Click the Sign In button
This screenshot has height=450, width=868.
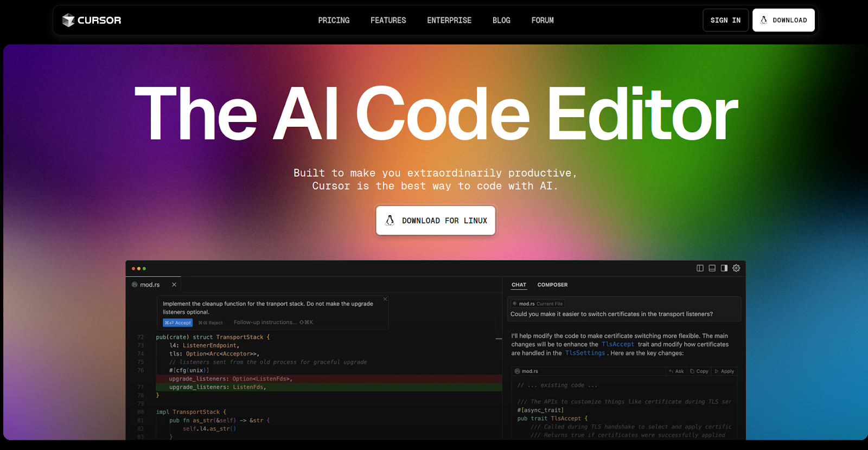pos(725,20)
